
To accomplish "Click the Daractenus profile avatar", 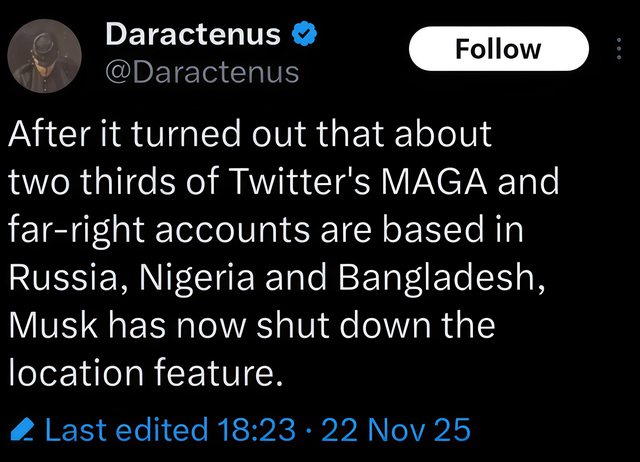I will point(46,53).
